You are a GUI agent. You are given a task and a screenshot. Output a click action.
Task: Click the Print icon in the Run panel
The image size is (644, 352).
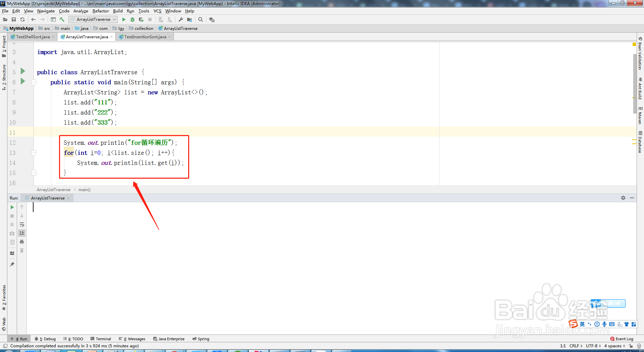22,242
